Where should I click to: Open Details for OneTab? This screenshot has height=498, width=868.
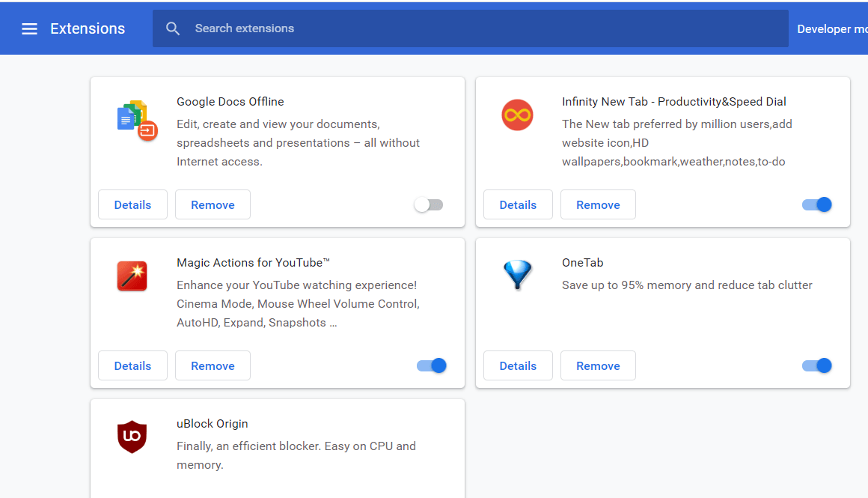pyautogui.click(x=518, y=365)
